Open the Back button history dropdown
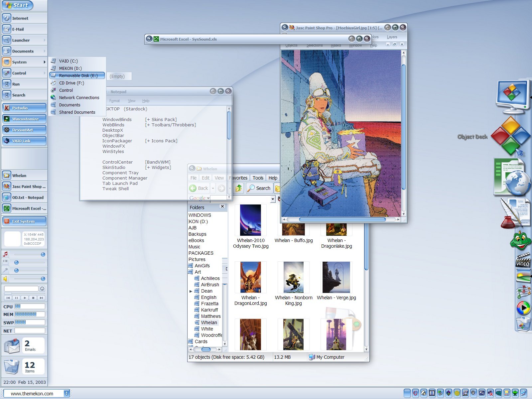 (213, 188)
